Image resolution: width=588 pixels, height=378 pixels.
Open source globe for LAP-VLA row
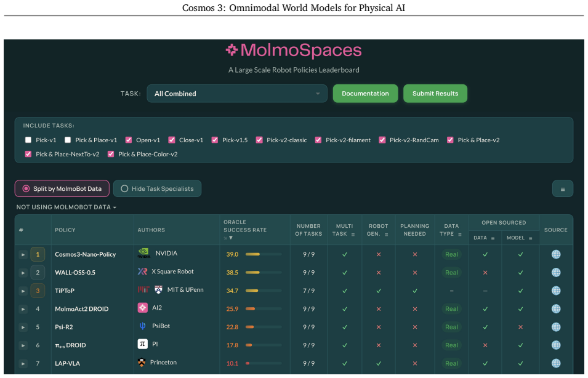pyautogui.click(x=556, y=363)
